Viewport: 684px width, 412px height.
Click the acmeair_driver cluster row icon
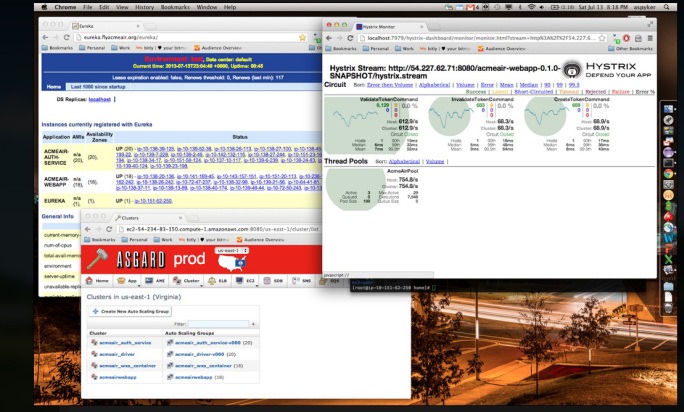(x=94, y=354)
